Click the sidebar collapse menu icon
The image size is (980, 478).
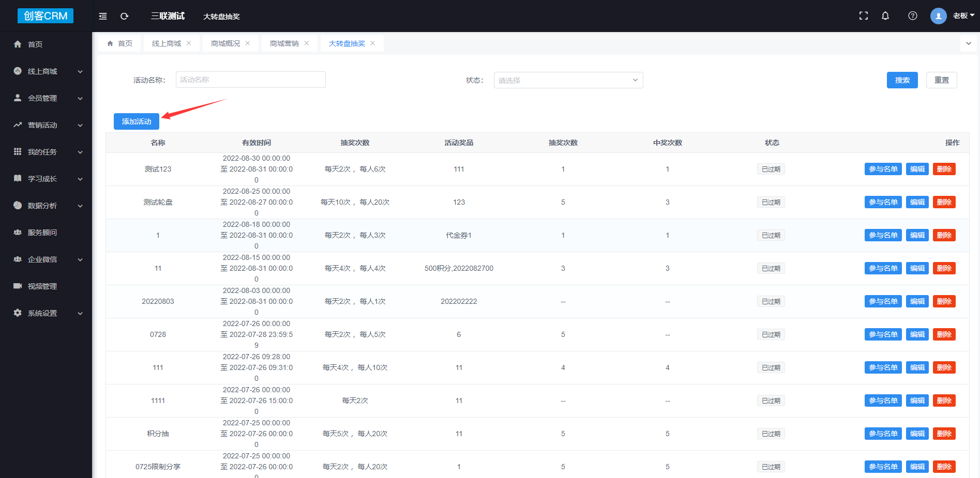[103, 16]
